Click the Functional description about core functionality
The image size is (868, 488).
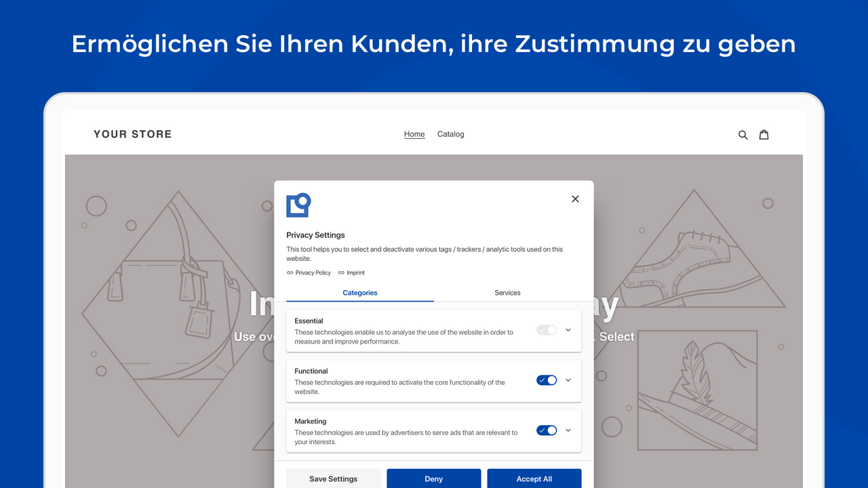(399, 387)
